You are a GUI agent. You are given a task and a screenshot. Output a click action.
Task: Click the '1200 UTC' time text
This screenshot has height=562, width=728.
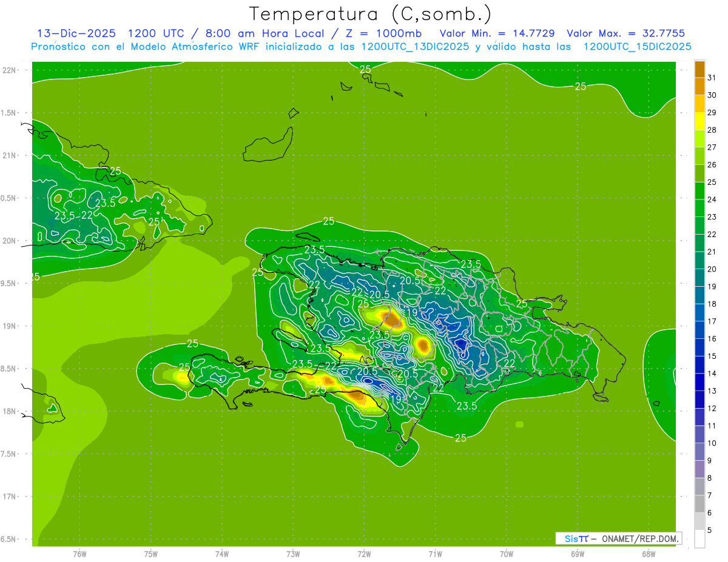[x=158, y=33]
